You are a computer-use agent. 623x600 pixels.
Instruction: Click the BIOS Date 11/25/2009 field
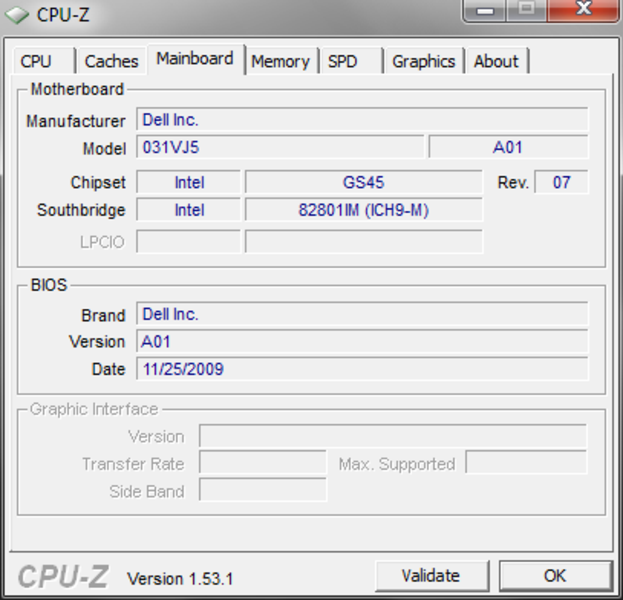(362, 369)
